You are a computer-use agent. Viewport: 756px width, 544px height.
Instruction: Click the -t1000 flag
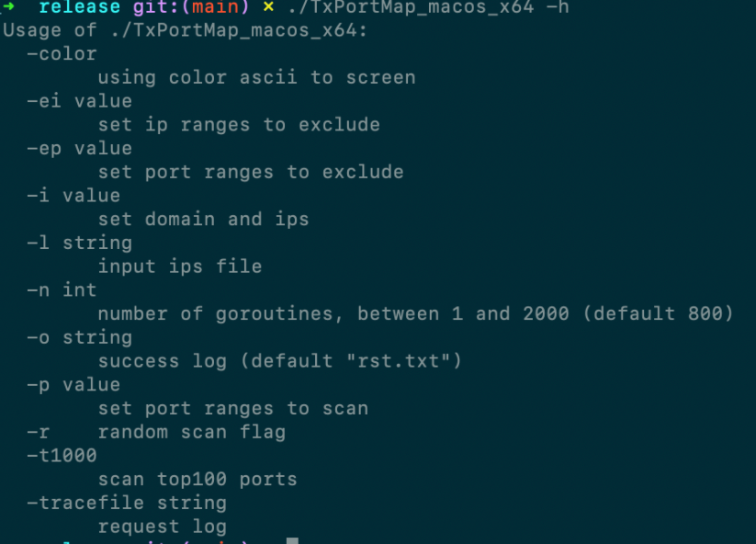click(62, 455)
